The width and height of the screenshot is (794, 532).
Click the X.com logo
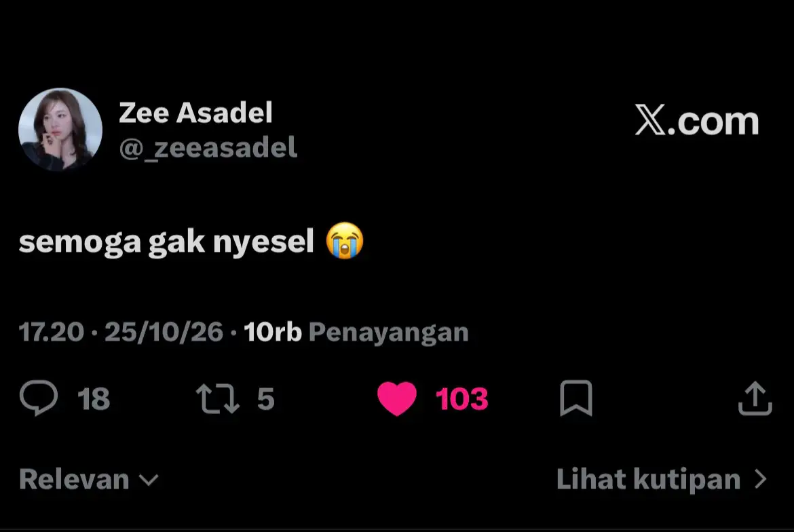tap(697, 121)
